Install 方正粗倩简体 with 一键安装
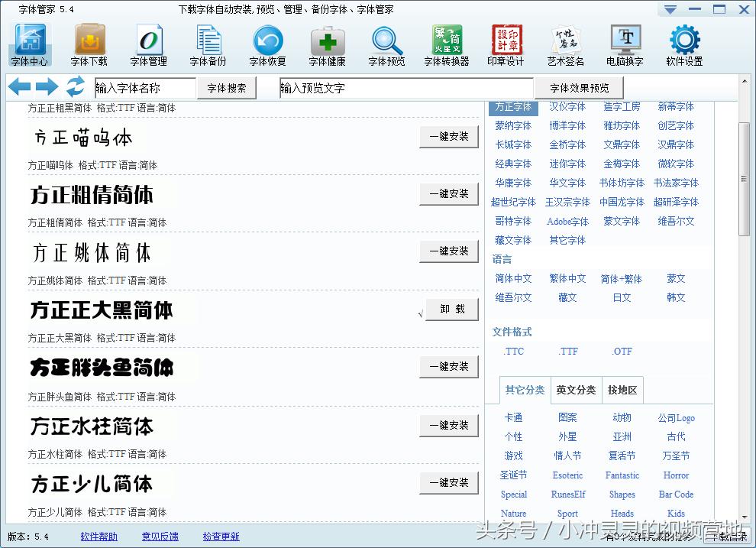 coord(449,194)
